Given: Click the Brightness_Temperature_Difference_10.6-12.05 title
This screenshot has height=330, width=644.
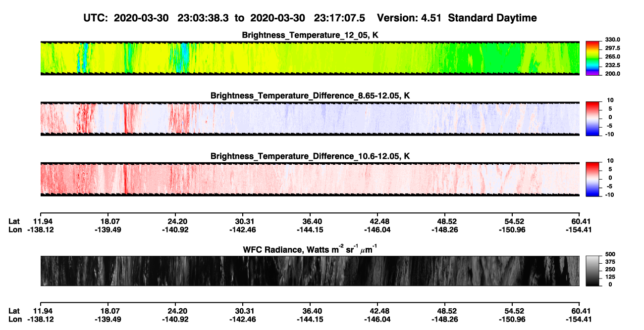Looking at the screenshot, I should [311, 156].
